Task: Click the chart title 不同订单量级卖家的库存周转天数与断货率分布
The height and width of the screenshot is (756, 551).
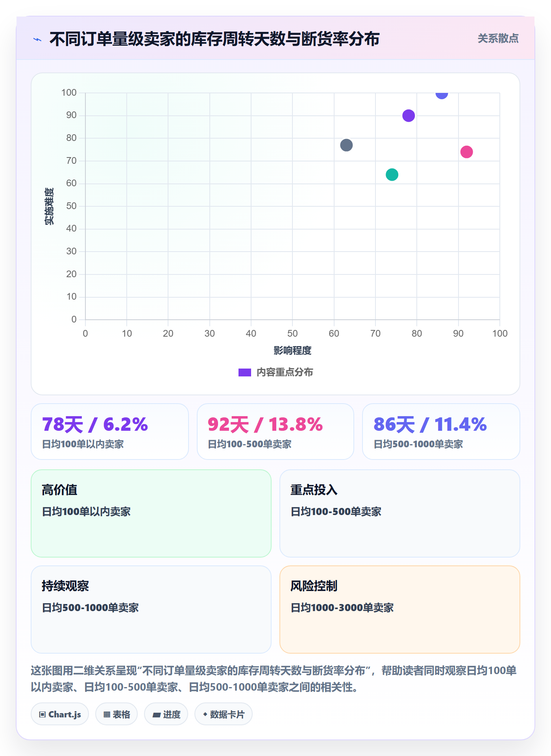Action: 214,39
